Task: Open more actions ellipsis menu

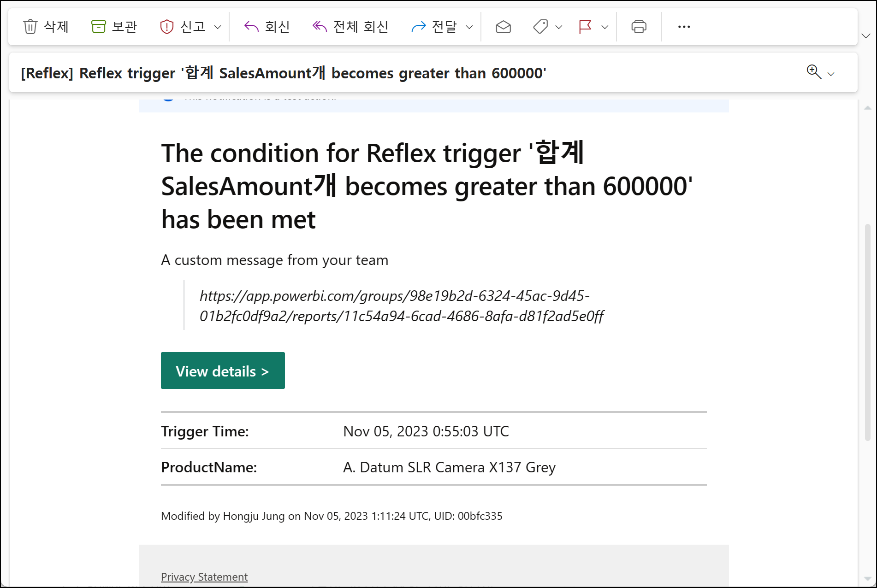Action: 684,27
